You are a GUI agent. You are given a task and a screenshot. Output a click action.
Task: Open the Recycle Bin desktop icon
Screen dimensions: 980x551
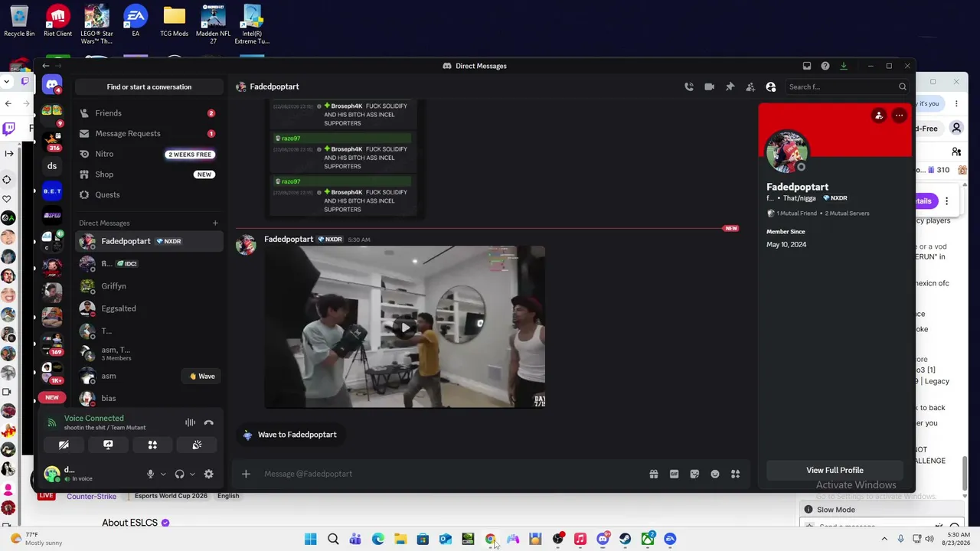pos(19,21)
